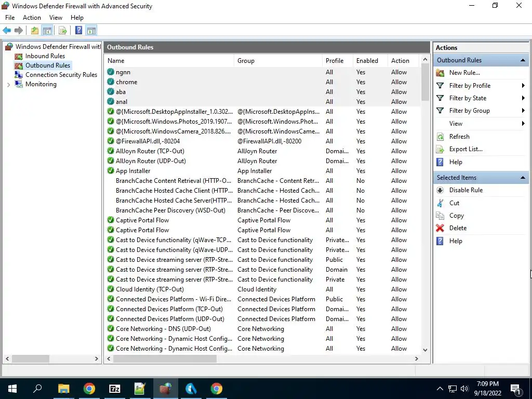This screenshot has width=532, height=399.
Task: Click the Export List icon in Actions pane
Action: 440,149
